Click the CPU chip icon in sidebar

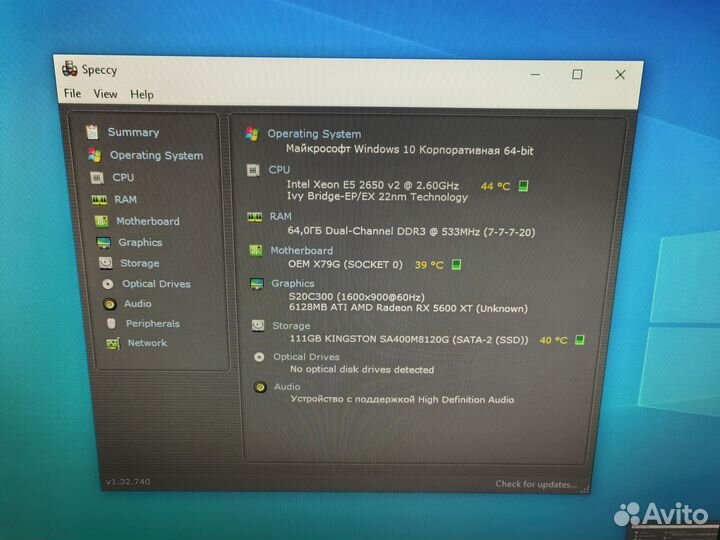tap(97, 178)
